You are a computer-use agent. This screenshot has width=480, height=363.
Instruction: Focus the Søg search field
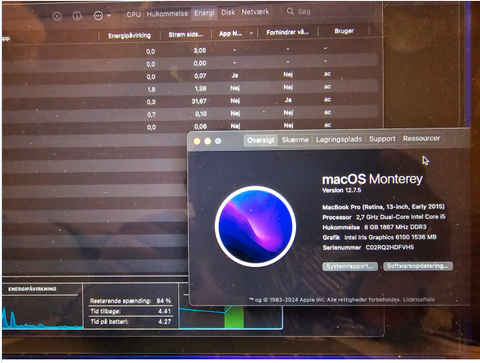click(330, 11)
